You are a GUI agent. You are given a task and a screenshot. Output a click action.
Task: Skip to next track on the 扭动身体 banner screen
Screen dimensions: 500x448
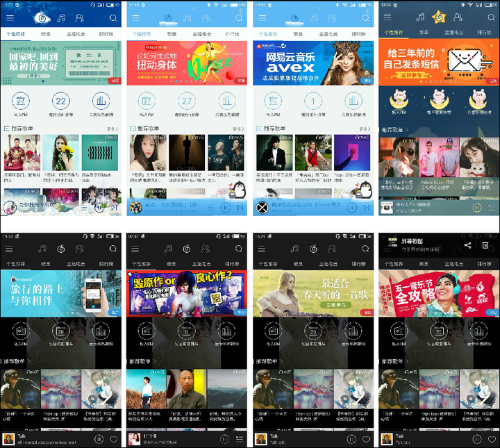click(x=240, y=208)
